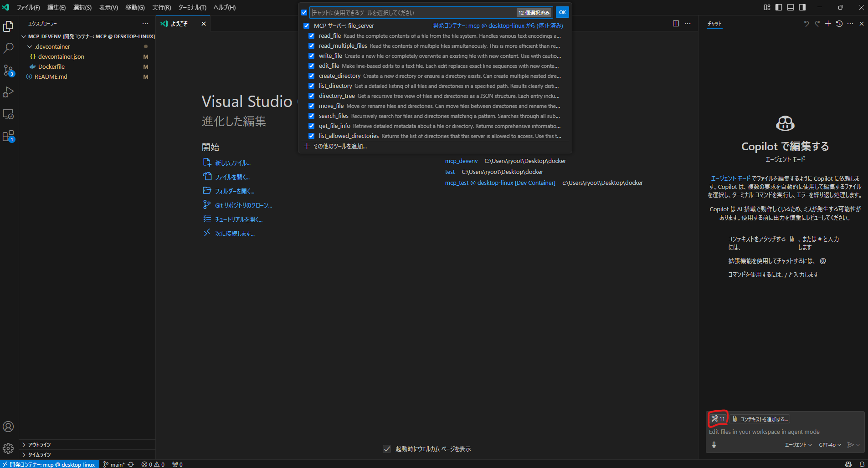Viewport: 868px width, 468px height.
Task: Open Manage gear icon
Action: pos(8,448)
